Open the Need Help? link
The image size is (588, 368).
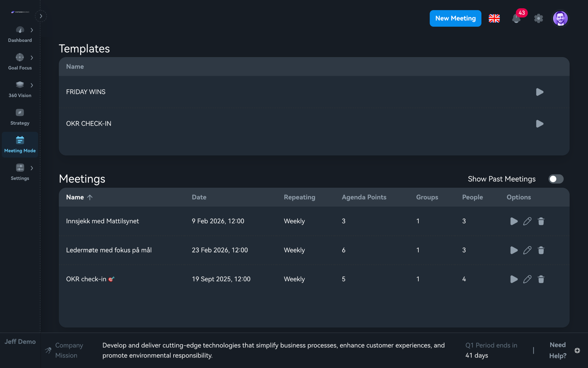click(x=558, y=350)
